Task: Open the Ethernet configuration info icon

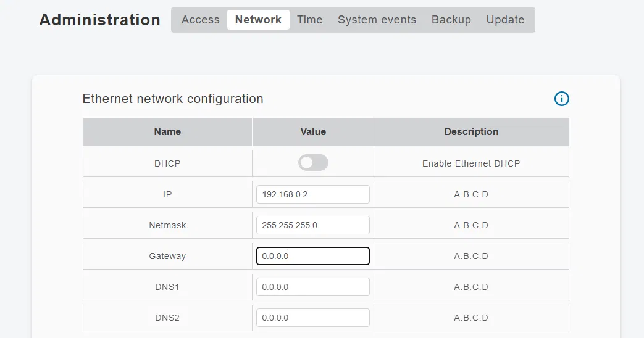Action: point(561,99)
